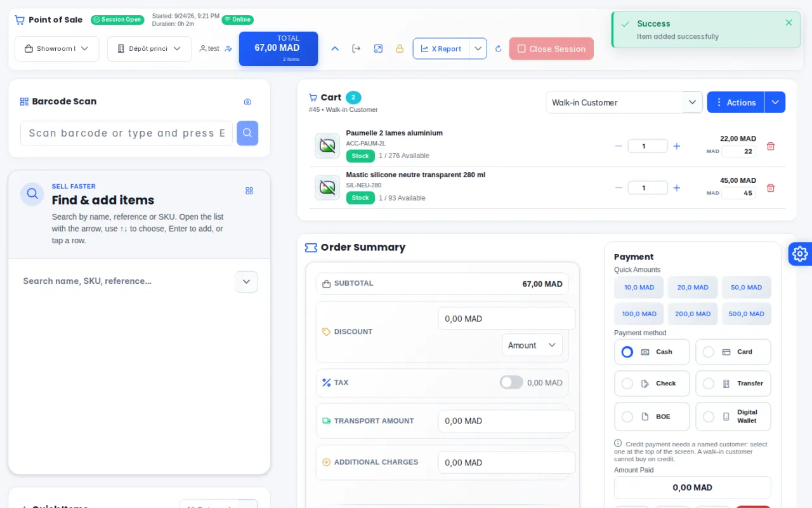This screenshot has width=812, height=508.
Task: Delete Paumelle 2 lames aluminium from cart
Action: pyautogui.click(x=771, y=146)
